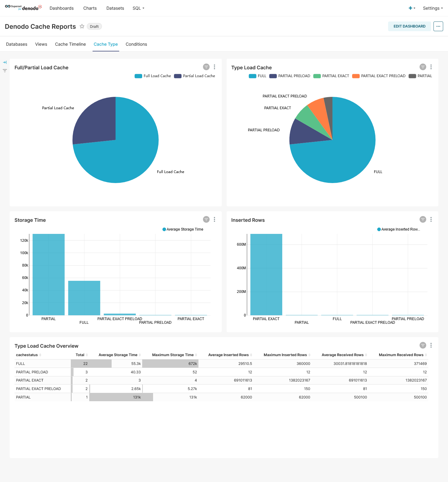Click the Superset Denodo logo

click(x=23, y=8)
